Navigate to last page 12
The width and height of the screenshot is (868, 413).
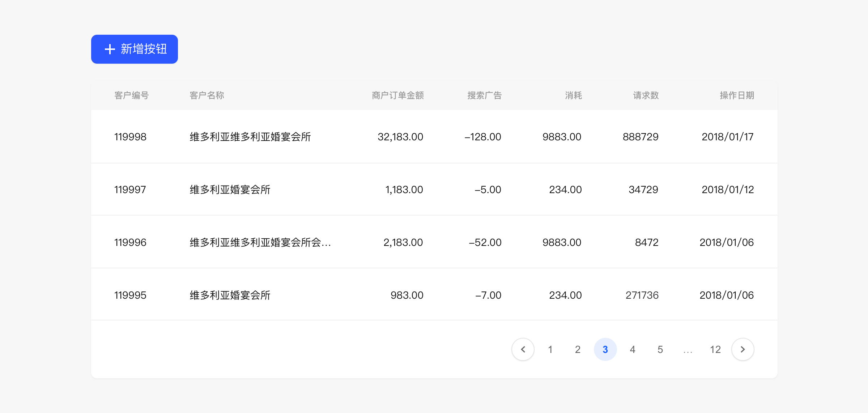715,348
